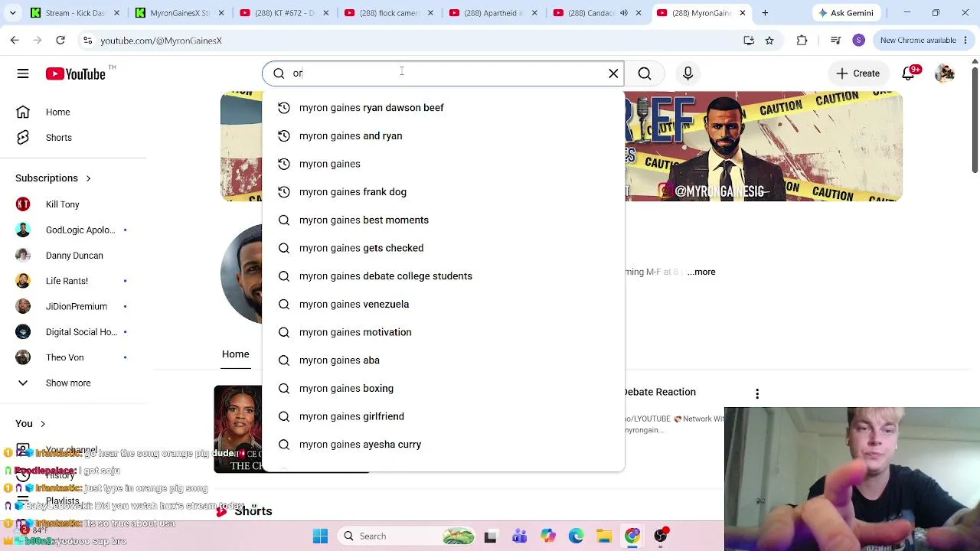
Task: Click New Chrome available update button
Action: 917,41
